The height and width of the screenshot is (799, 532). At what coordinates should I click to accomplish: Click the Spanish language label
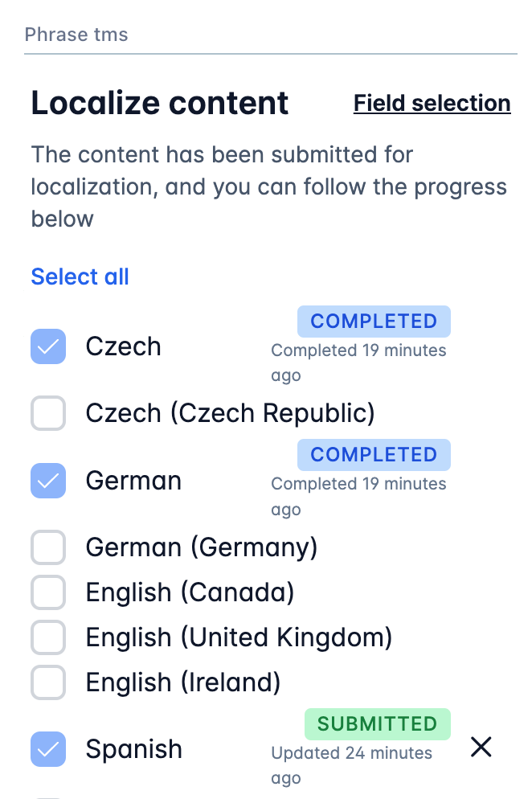133,748
